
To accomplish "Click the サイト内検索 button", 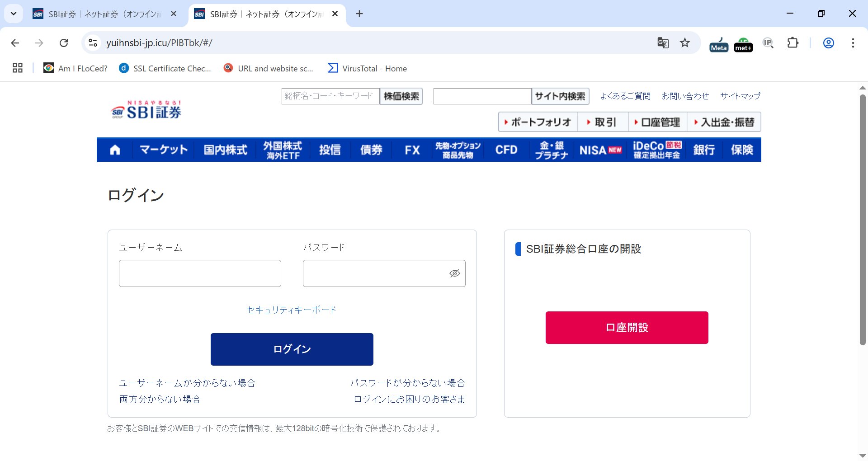I will (x=560, y=96).
